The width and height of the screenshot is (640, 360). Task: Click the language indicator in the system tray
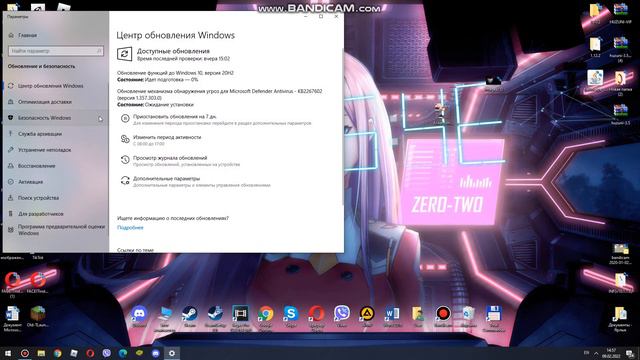click(587, 353)
